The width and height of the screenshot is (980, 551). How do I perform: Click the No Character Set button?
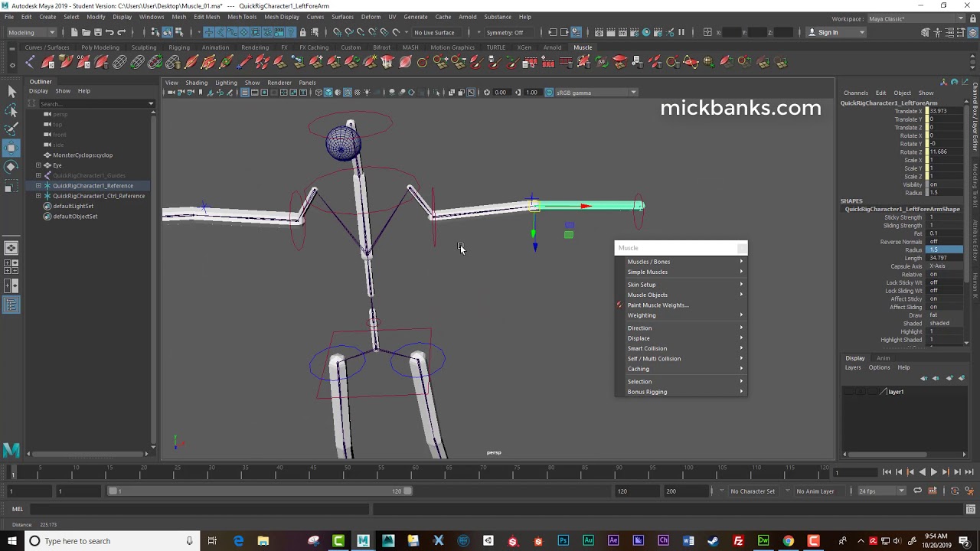pyautogui.click(x=753, y=491)
